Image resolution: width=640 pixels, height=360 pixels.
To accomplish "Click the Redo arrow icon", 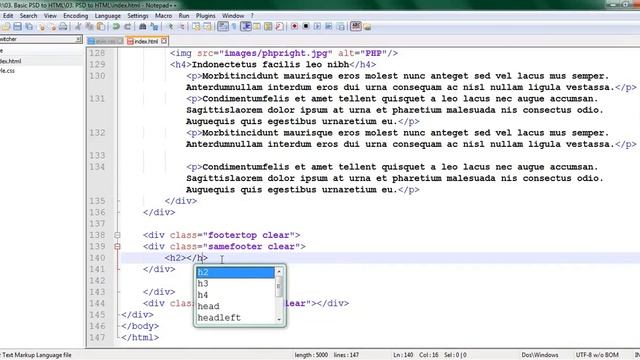I will click(127, 27).
